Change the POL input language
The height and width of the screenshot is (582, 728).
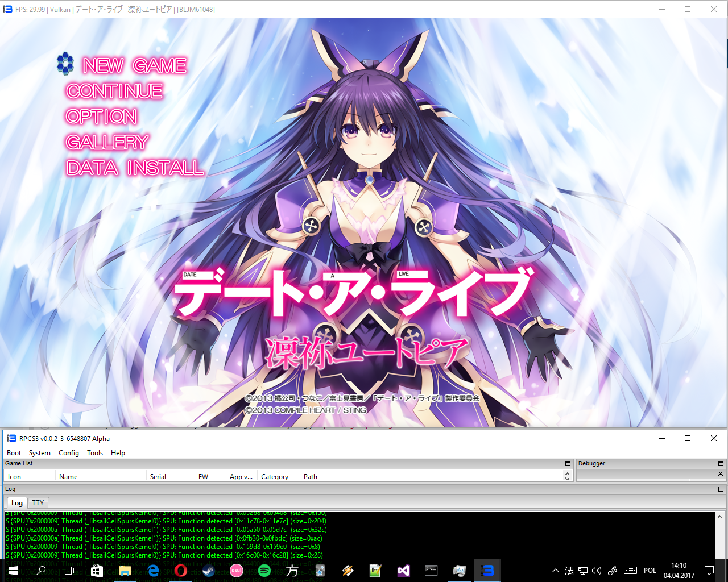[650, 571]
